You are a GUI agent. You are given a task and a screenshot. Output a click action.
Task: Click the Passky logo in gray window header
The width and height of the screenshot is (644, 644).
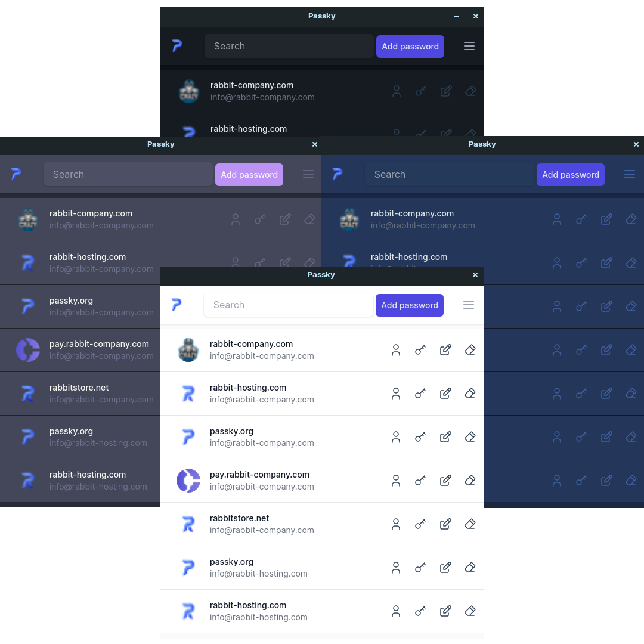tap(16, 174)
